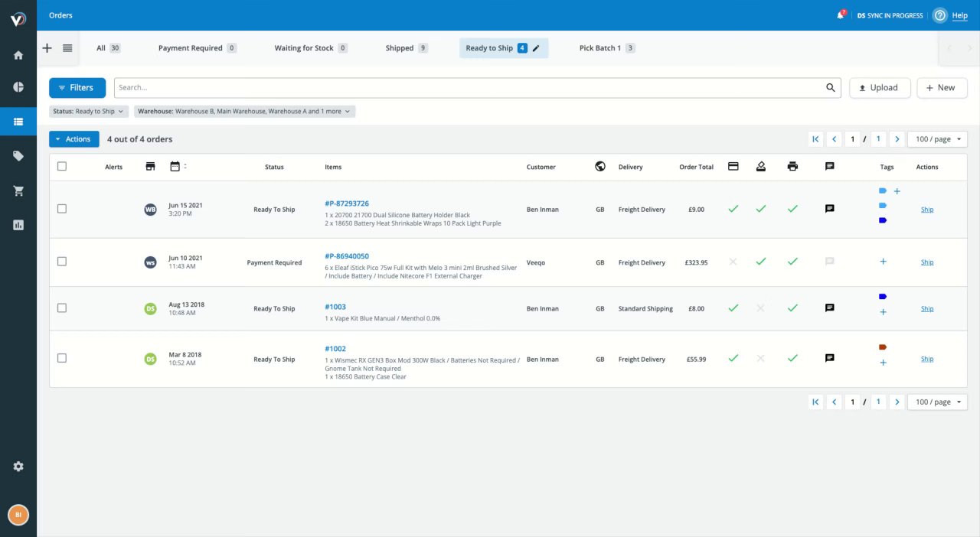The width and height of the screenshot is (980, 537).
Task: Click the payment card column icon
Action: [733, 166]
